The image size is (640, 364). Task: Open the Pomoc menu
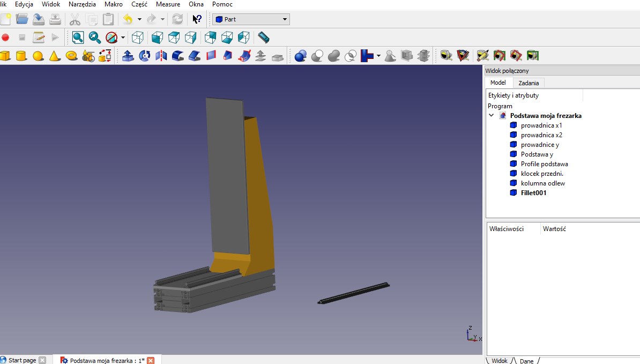(x=222, y=4)
